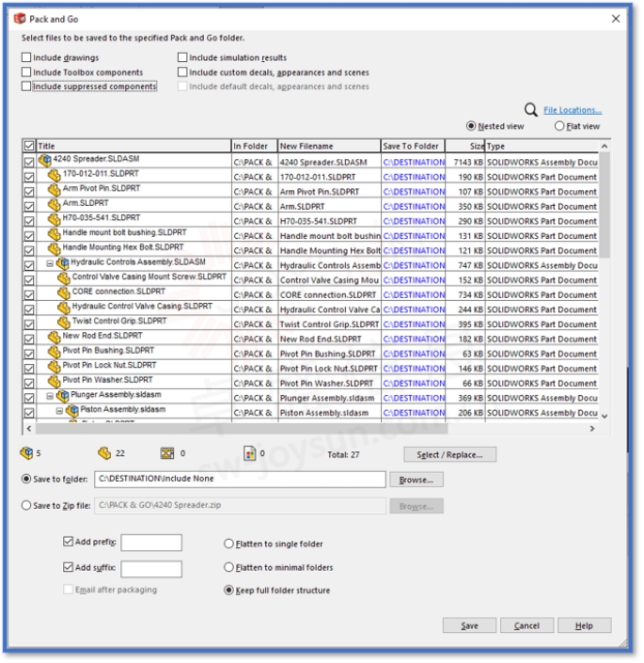Click the assemblies count icon showing 5

(26, 453)
